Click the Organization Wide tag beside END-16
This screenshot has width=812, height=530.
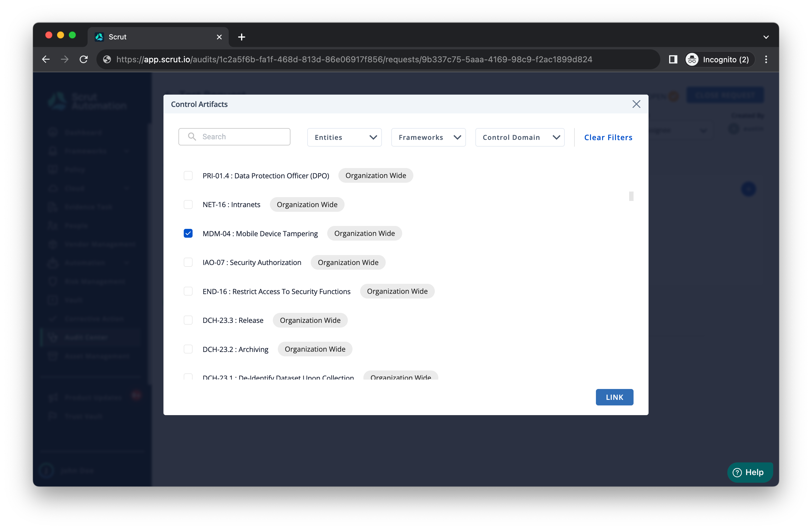coord(397,291)
